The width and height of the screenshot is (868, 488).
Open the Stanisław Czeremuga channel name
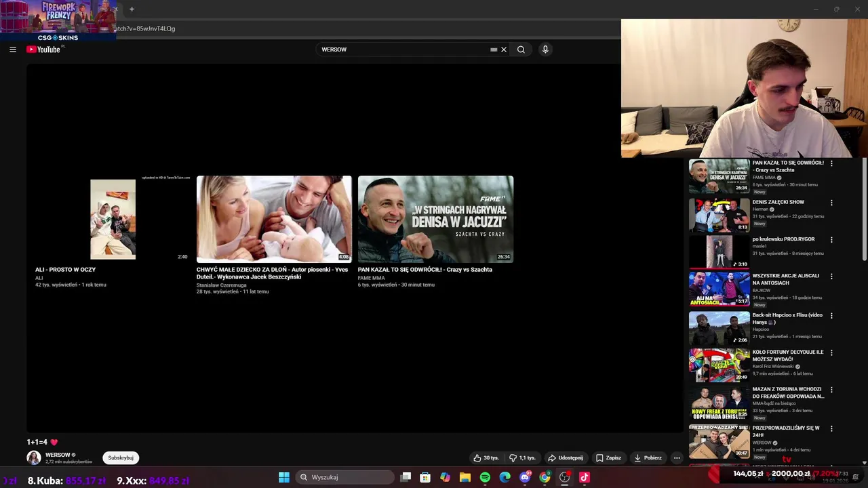[x=221, y=285]
